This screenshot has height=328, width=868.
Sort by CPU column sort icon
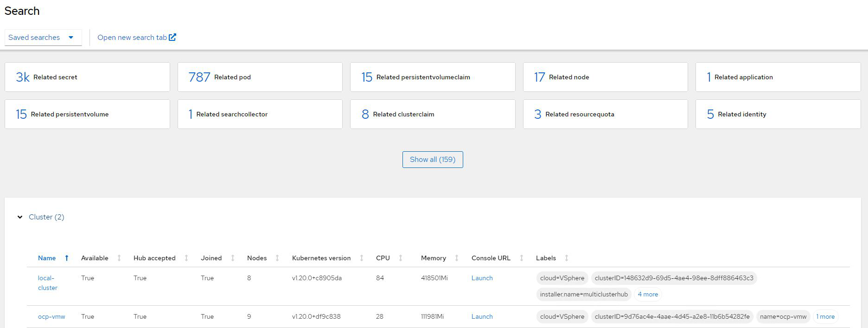401,258
